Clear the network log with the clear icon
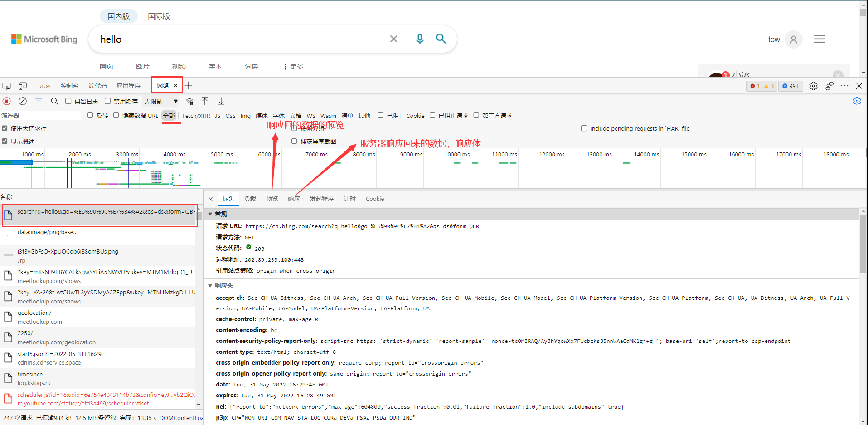The height and width of the screenshot is (425, 868). pyautogui.click(x=23, y=101)
